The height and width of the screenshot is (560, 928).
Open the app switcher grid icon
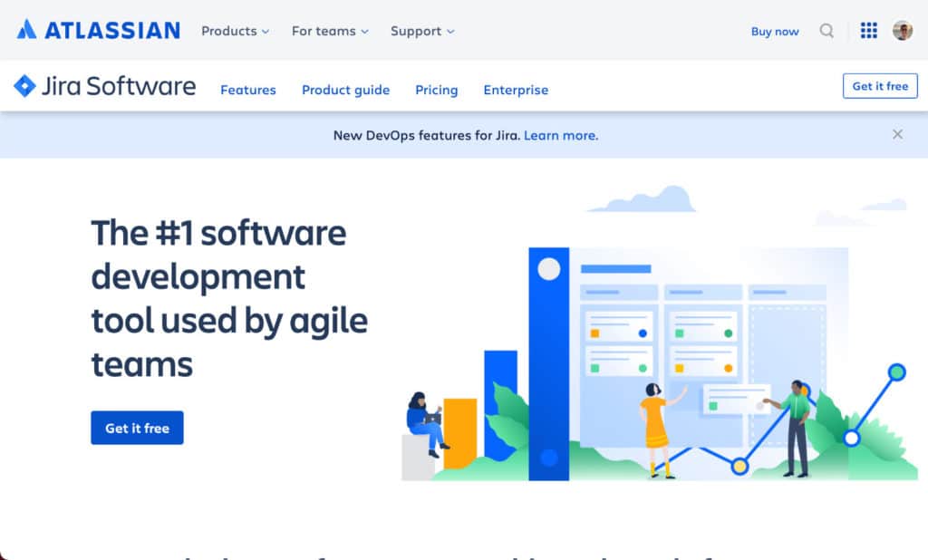click(868, 31)
